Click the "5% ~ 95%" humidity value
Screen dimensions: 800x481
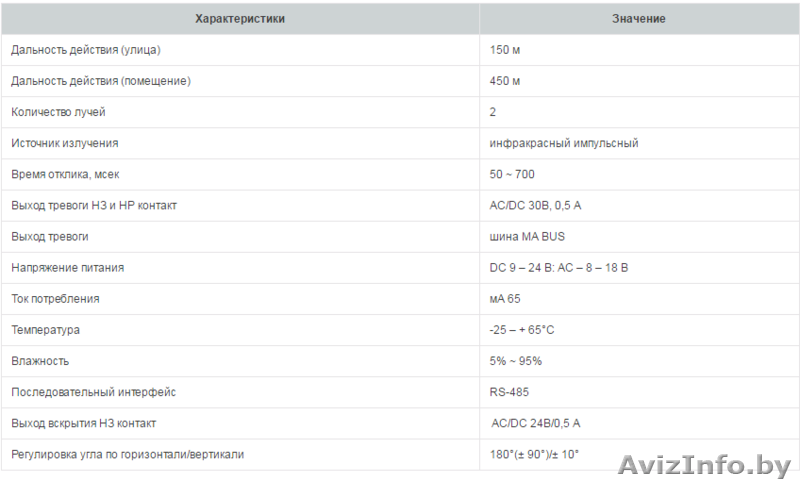tap(516, 361)
